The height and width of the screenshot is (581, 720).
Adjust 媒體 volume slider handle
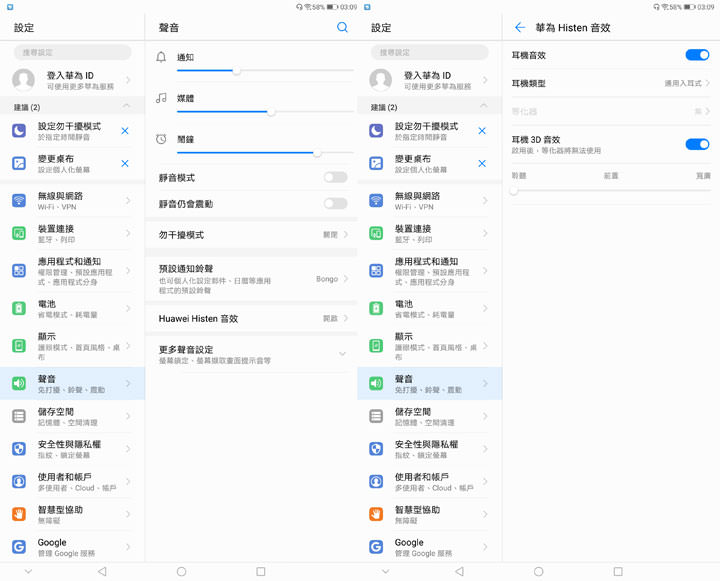click(271, 112)
